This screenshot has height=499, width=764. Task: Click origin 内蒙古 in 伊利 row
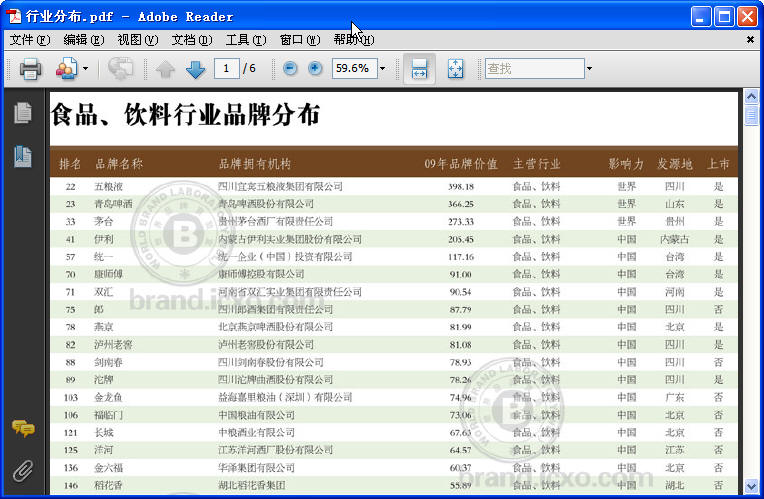click(x=675, y=239)
